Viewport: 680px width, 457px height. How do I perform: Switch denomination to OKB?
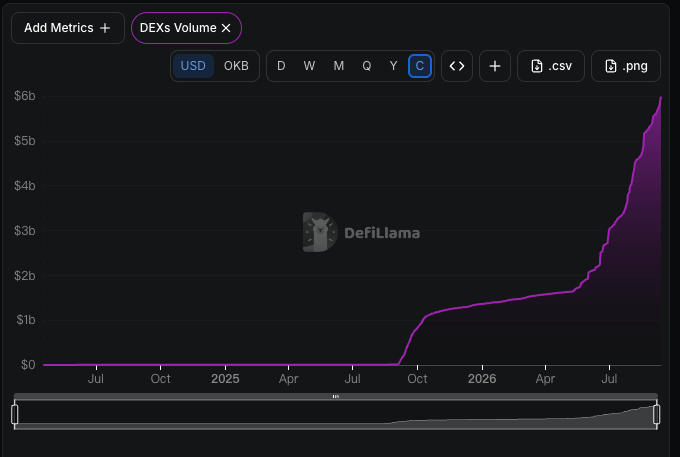236,66
